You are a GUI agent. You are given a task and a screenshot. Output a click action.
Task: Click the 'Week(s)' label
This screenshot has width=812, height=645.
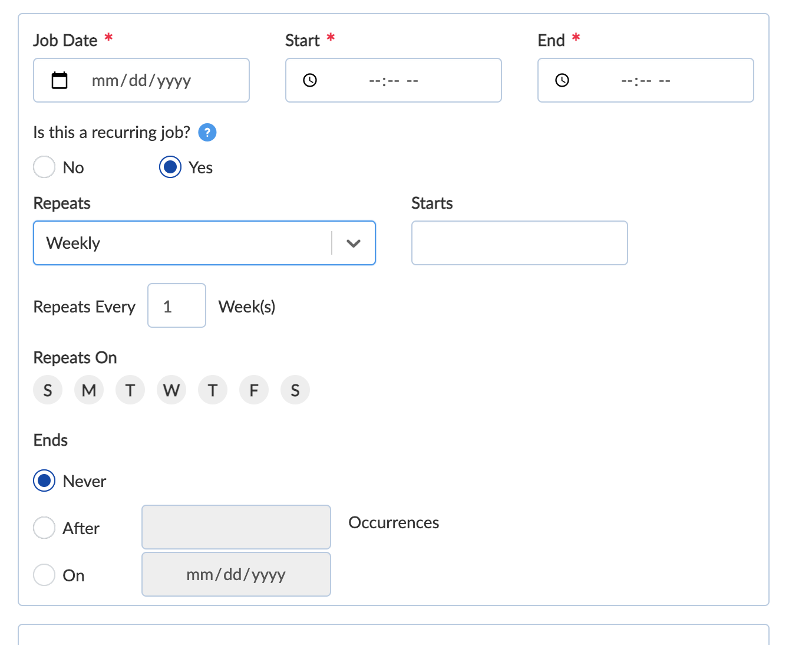[x=247, y=307]
